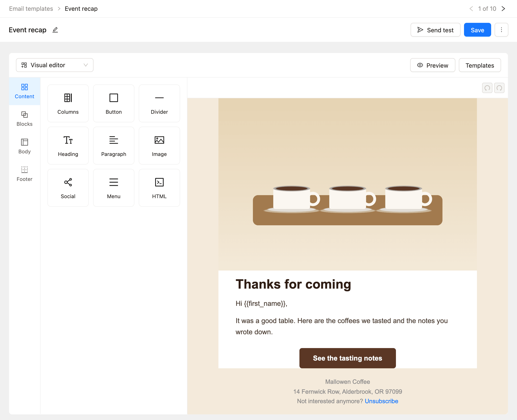Click the Email templates breadcrumb link

(x=31, y=9)
